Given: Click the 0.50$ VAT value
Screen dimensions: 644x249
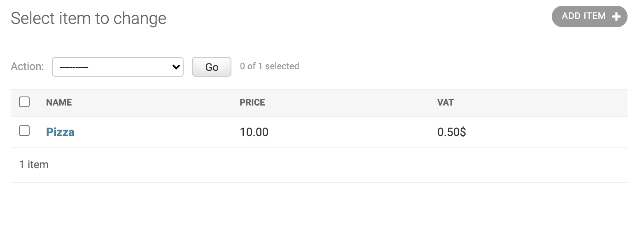Looking at the screenshot, I should pos(451,132).
